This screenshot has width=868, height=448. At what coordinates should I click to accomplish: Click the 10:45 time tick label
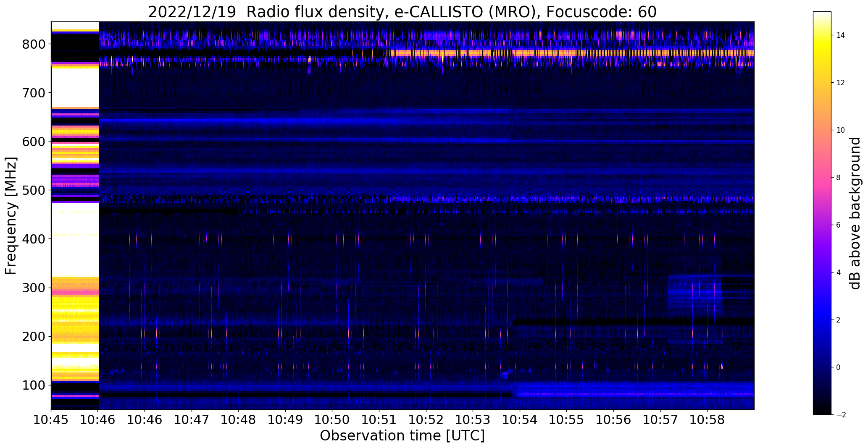point(51,420)
